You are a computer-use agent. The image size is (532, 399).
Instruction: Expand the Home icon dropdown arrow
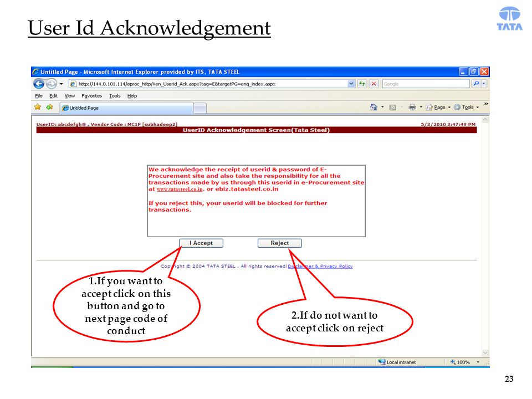pos(382,107)
